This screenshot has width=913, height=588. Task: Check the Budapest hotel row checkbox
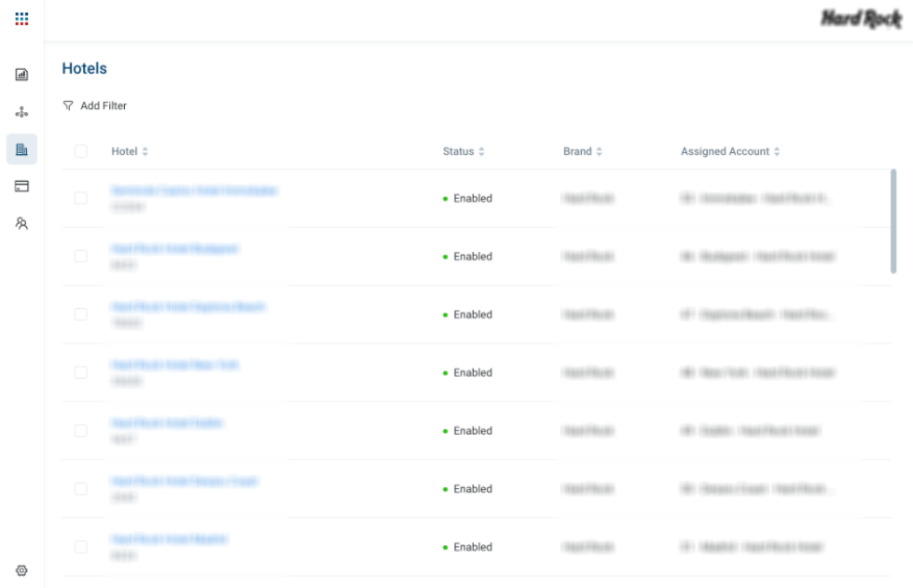click(x=81, y=256)
